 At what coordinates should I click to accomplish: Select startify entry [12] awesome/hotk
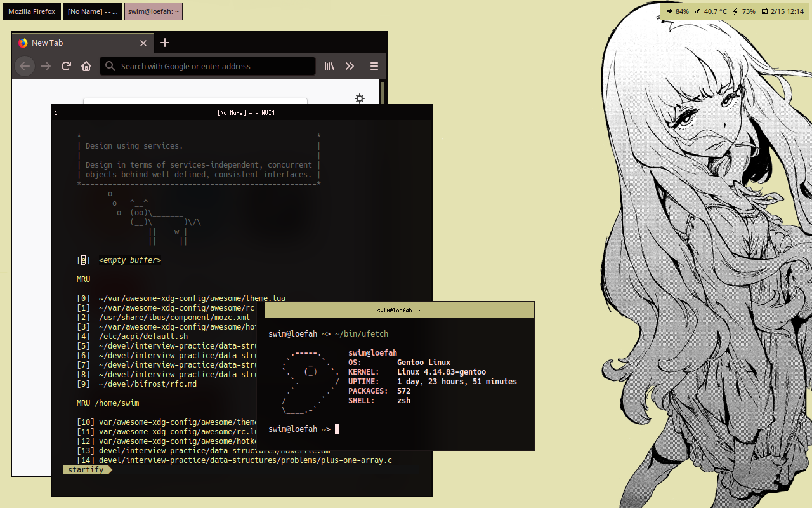click(166, 441)
